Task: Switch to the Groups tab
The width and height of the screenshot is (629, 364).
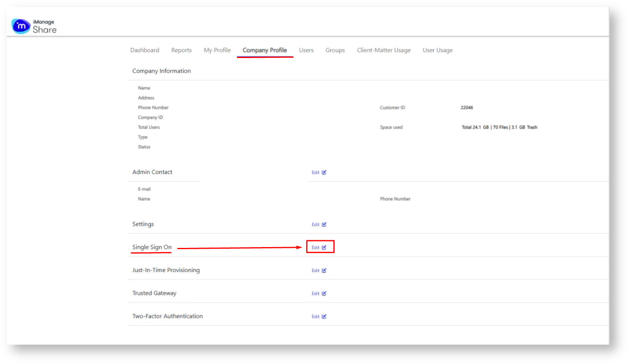Action: [x=335, y=50]
